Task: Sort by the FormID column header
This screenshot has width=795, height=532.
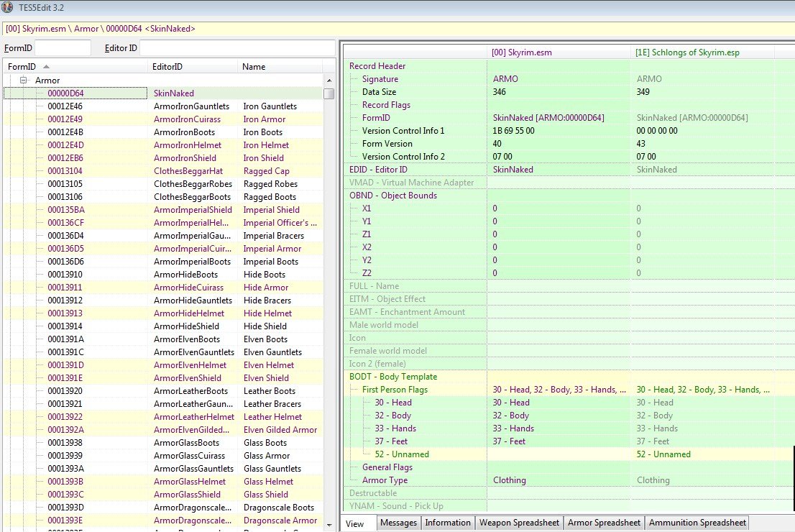Action: tap(75, 66)
